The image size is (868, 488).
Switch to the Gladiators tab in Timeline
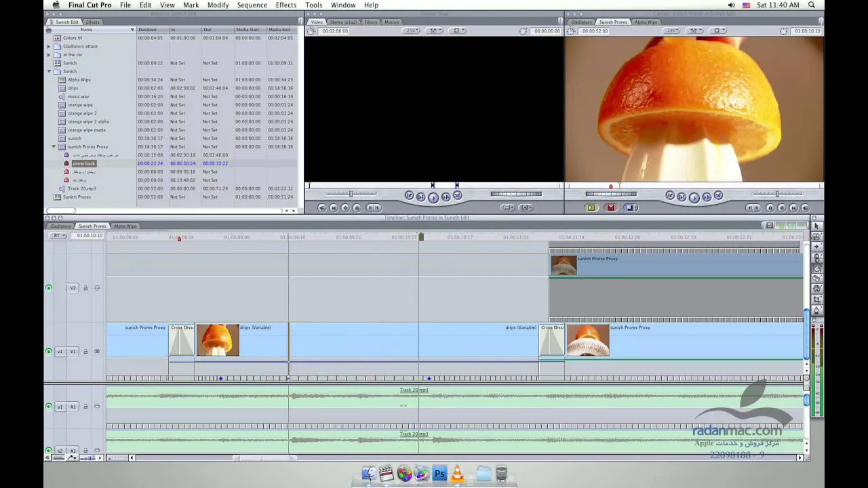tap(60, 226)
